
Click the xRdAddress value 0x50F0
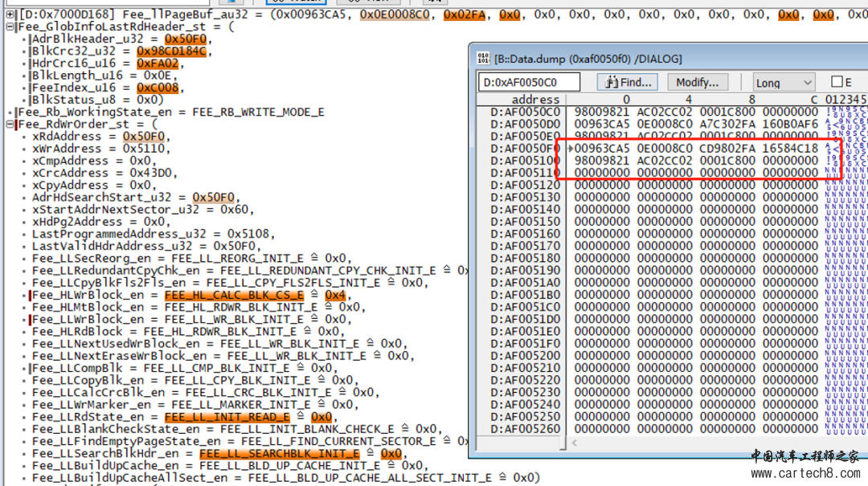(143, 137)
